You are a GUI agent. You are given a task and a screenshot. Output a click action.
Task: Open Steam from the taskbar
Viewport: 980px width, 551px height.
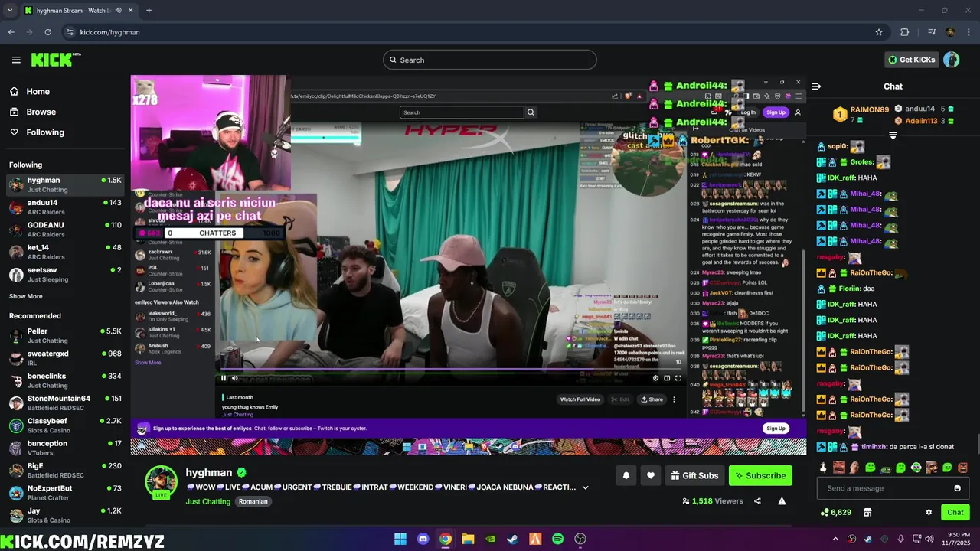[513, 539]
